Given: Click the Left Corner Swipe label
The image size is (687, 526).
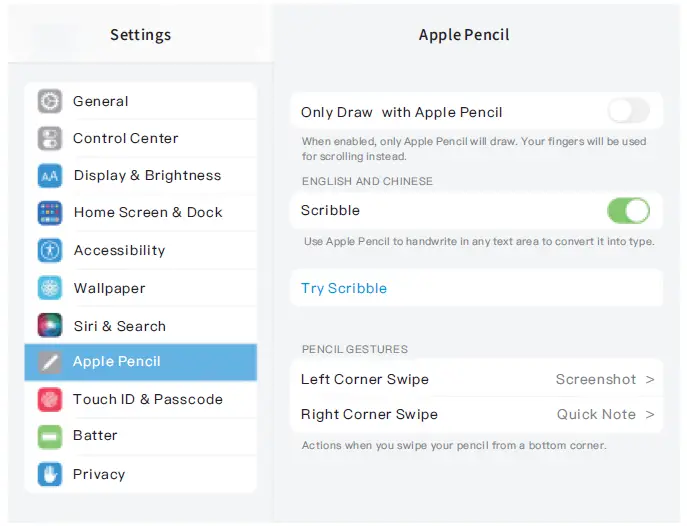Looking at the screenshot, I should [365, 380].
